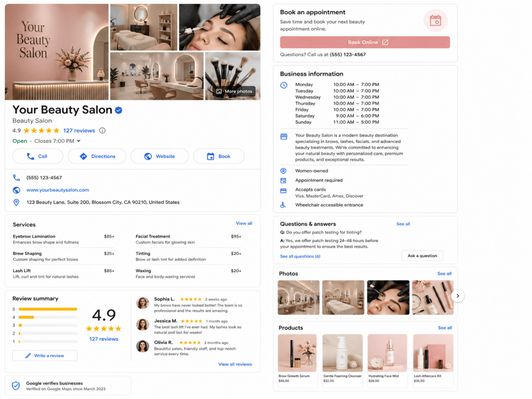Select the Facial Treatment service row
The width and height of the screenshot is (532, 399).
189,239
